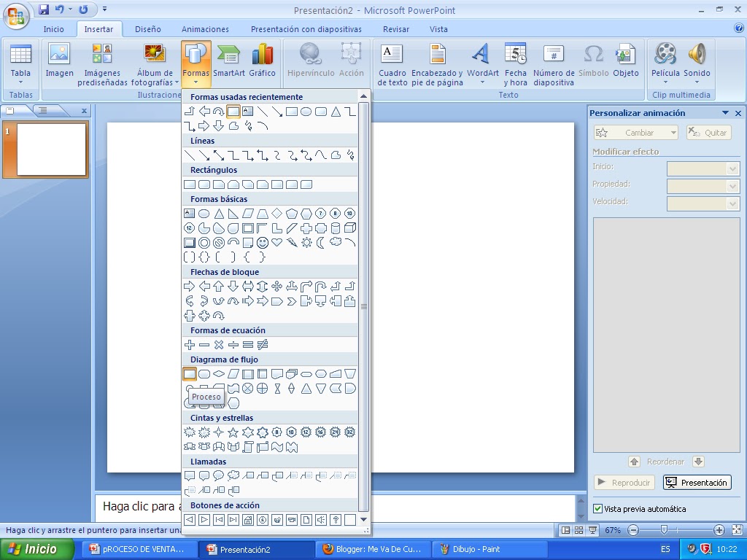Select the cube basic shape

point(350,228)
